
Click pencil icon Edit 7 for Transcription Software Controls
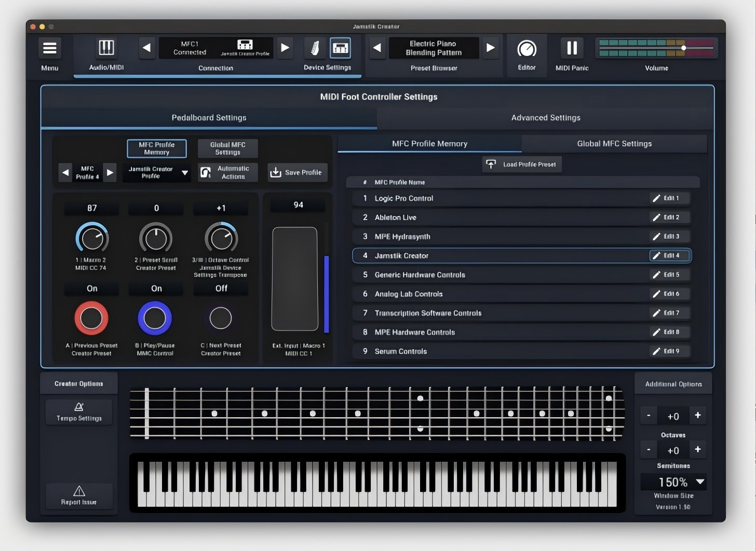[x=656, y=313]
